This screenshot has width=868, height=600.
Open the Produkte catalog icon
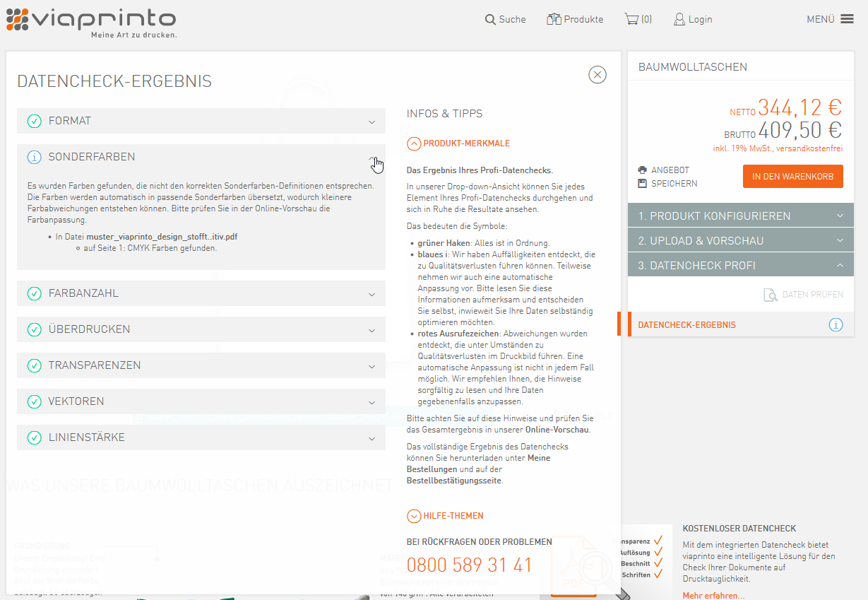554,19
